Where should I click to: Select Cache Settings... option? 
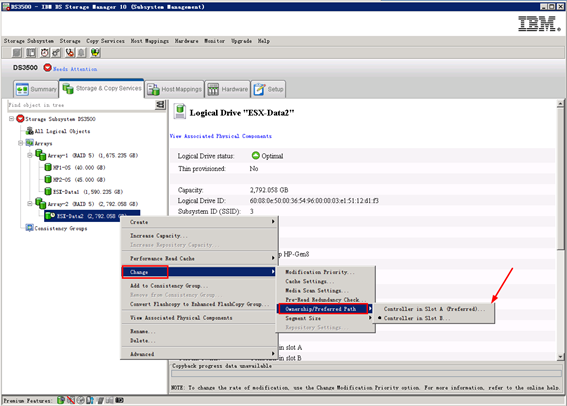click(326, 281)
